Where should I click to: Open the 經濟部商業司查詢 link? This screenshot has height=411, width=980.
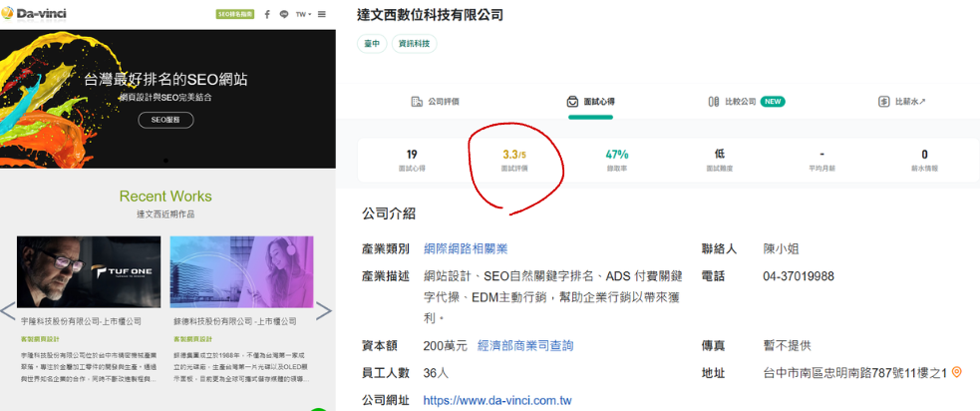click(525, 346)
